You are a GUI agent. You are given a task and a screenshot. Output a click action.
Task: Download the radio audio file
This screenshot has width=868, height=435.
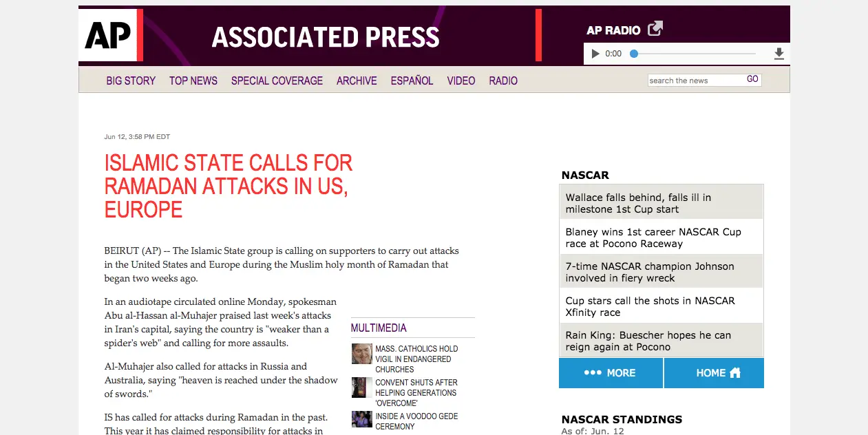coord(779,53)
